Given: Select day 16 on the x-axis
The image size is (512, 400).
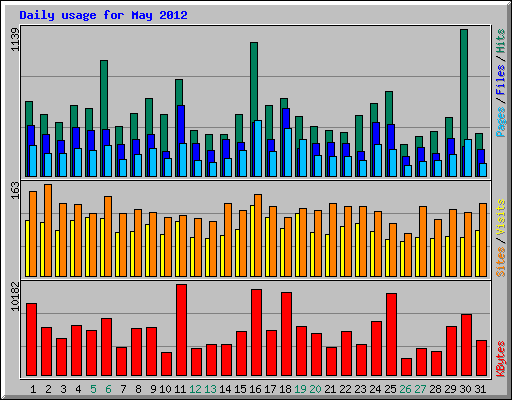Looking at the screenshot, I should coord(255,389).
